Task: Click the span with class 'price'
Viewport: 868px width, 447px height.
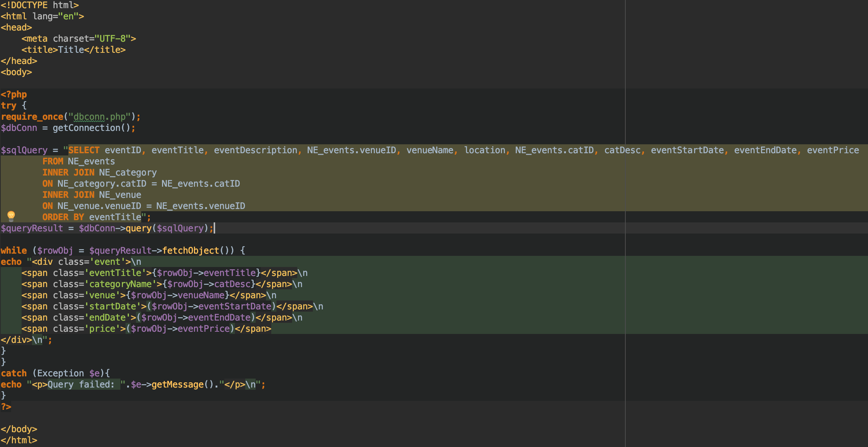Action: [x=146, y=329]
